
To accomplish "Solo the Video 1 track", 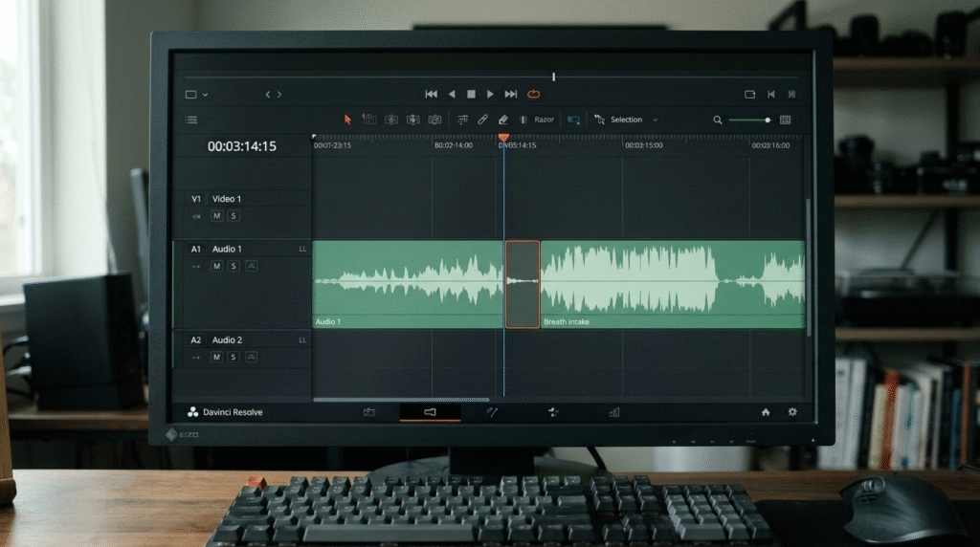I will 234,216.
